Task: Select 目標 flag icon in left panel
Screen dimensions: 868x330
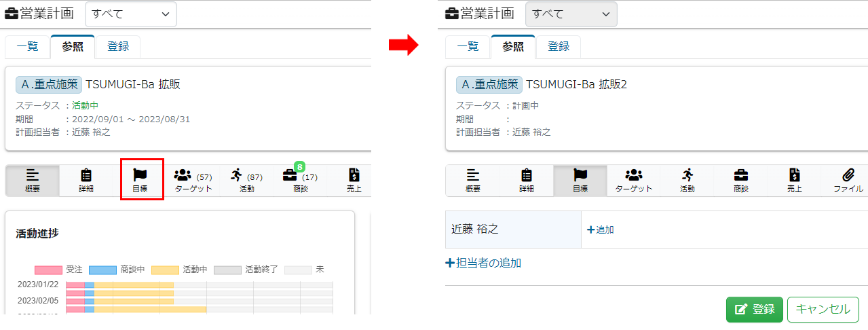Action: (x=140, y=181)
